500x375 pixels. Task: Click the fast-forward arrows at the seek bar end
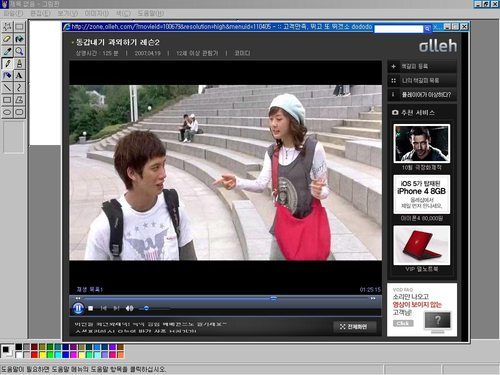(x=373, y=298)
